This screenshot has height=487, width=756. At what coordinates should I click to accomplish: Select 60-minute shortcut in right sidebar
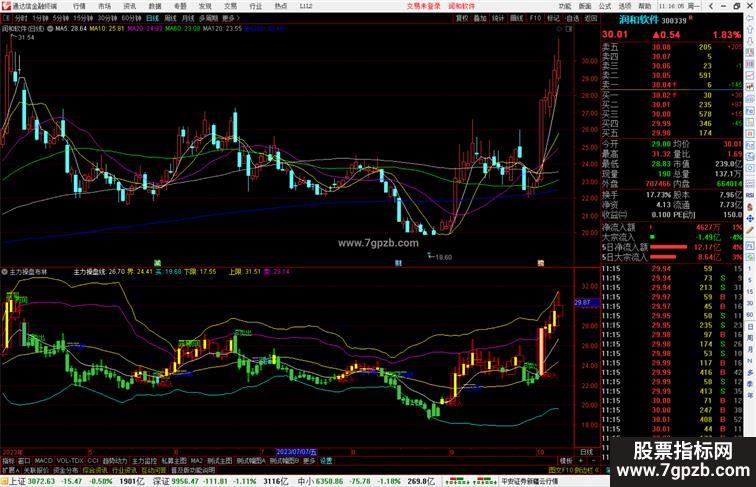[x=750, y=315]
